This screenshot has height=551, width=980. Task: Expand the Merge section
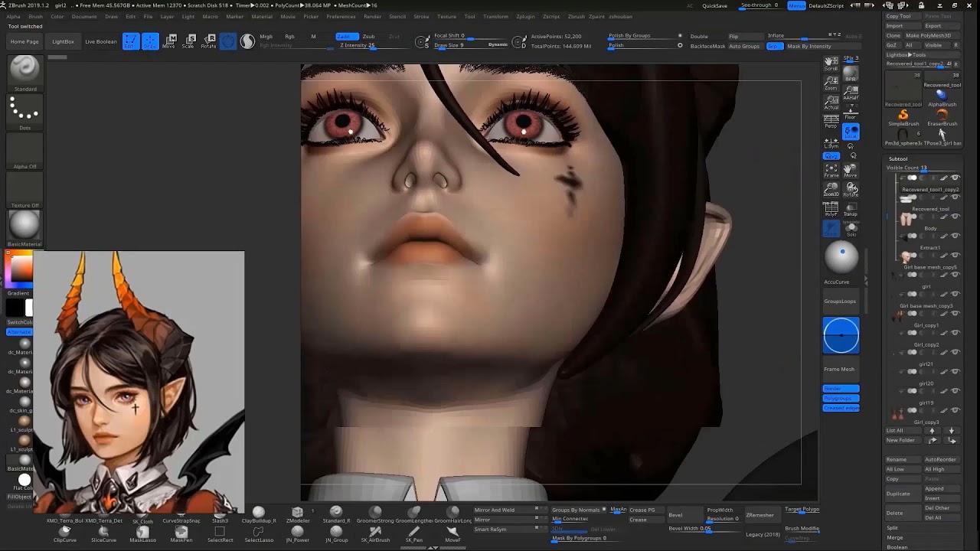(x=895, y=537)
